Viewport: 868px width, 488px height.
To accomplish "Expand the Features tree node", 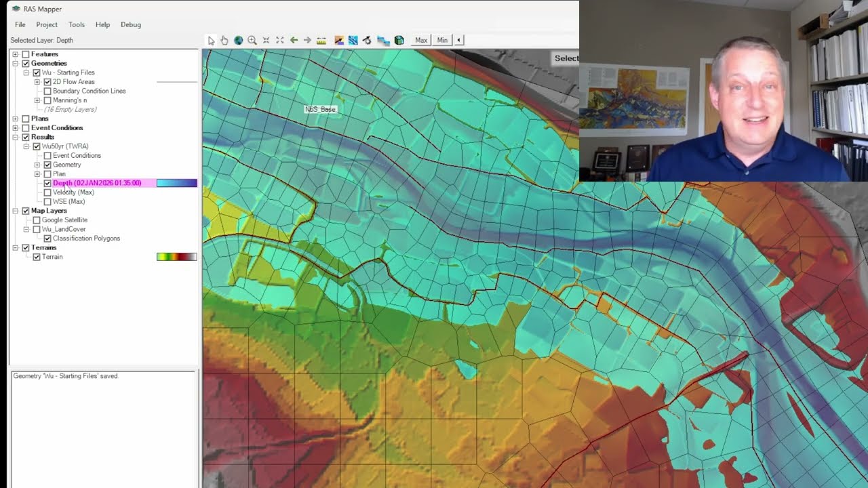I will tap(16, 54).
